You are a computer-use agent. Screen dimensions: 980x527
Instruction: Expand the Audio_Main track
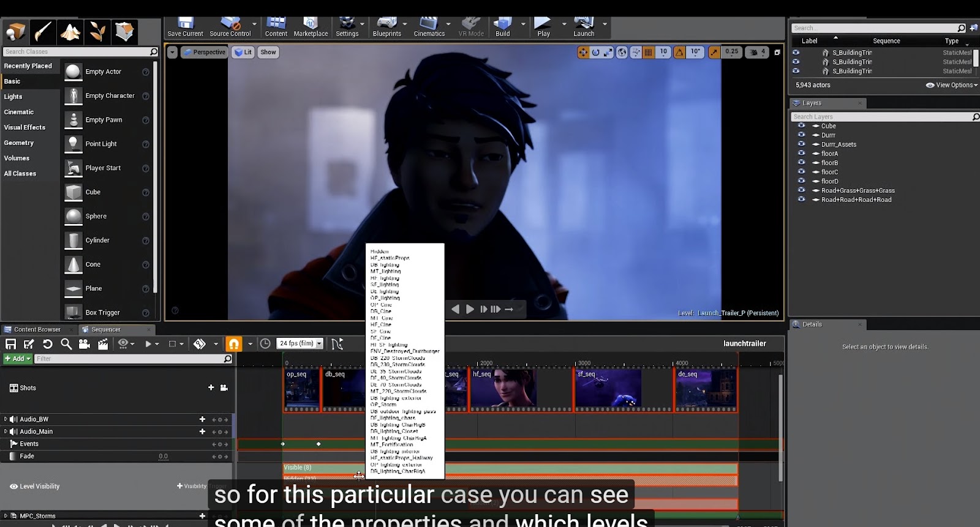click(6, 432)
